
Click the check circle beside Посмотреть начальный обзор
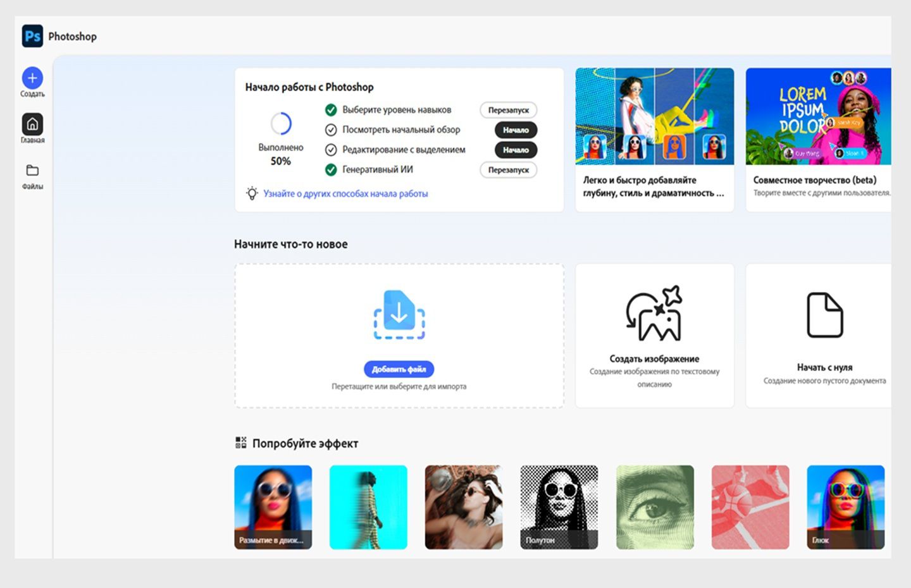pyautogui.click(x=331, y=130)
